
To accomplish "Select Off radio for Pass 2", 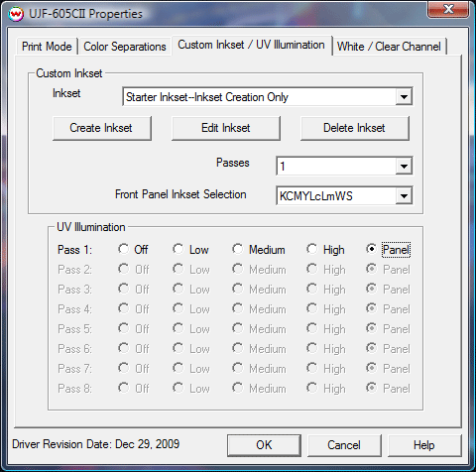I will (x=124, y=269).
